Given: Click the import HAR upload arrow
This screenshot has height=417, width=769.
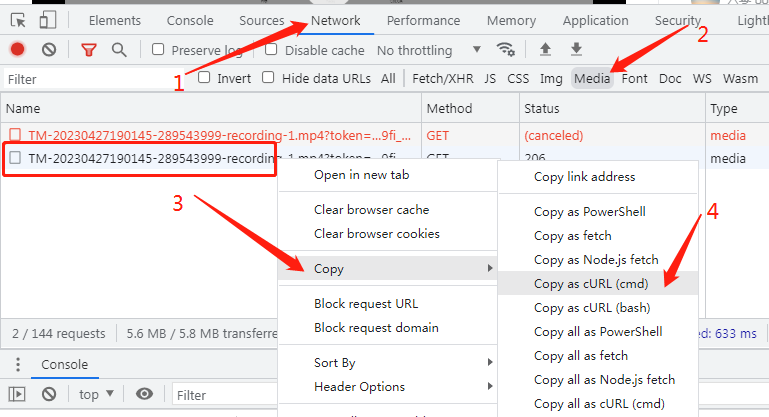Looking at the screenshot, I should tap(545, 50).
